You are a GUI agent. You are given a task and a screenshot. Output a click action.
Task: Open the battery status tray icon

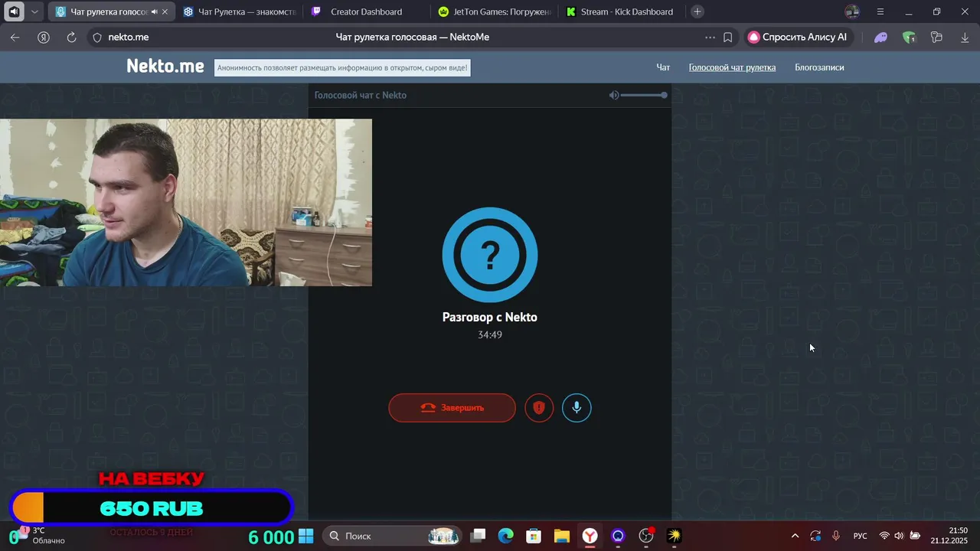pyautogui.click(x=915, y=536)
